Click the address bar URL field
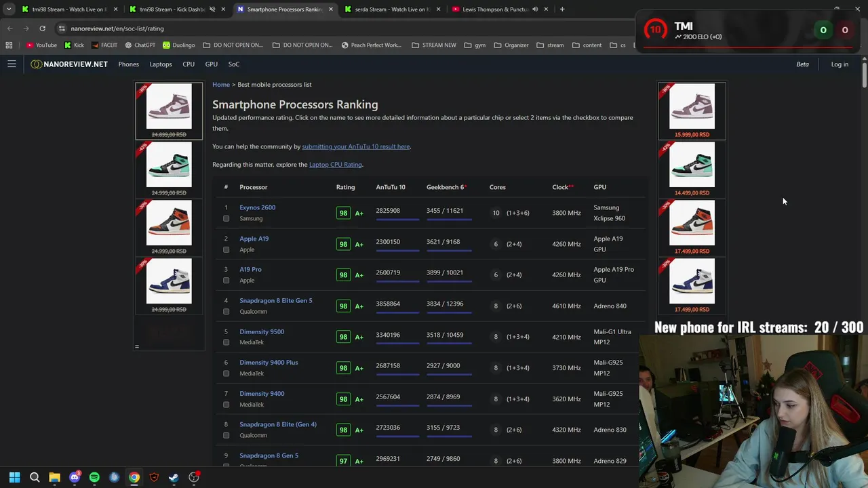The height and width of the screenshot is (488, 868). (x=346, y=28)
